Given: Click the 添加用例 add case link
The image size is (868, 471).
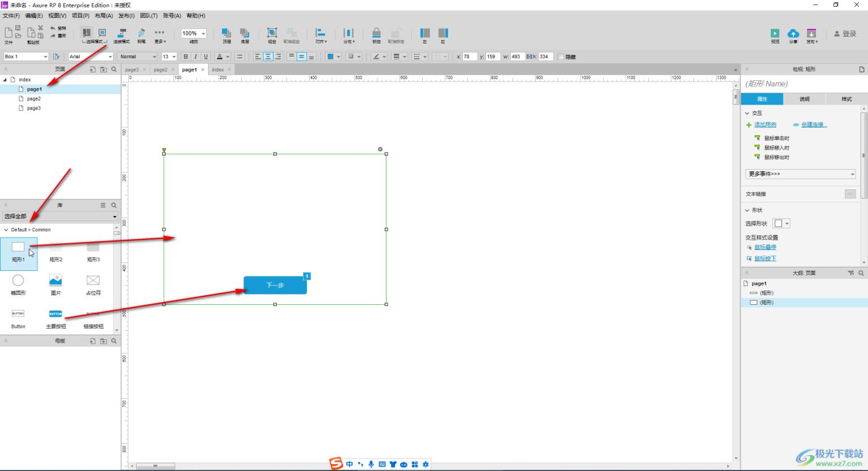Looking at the screenshot, I should [765, 125].
